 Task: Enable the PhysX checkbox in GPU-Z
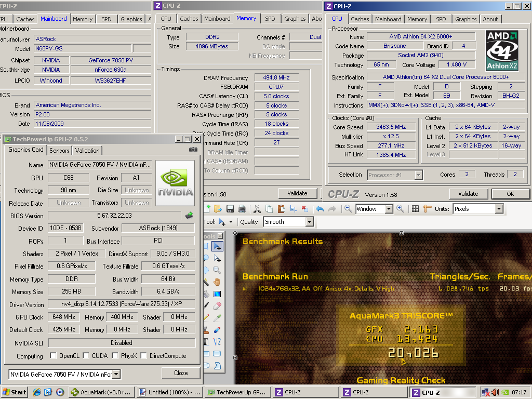pos(115,355)
